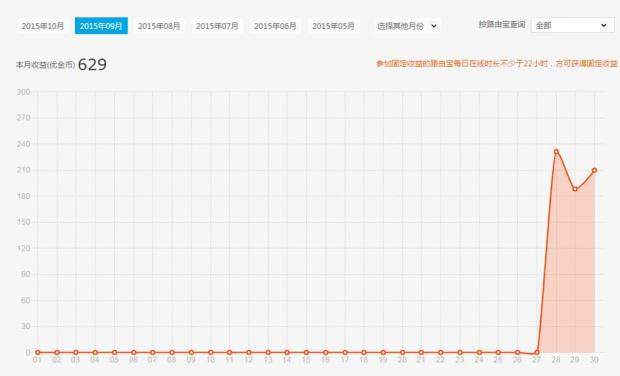Viewport: 620px width, 376px height.
Task: Open the 全部 router filter dropdown
Action: click(x=573, y=25)
